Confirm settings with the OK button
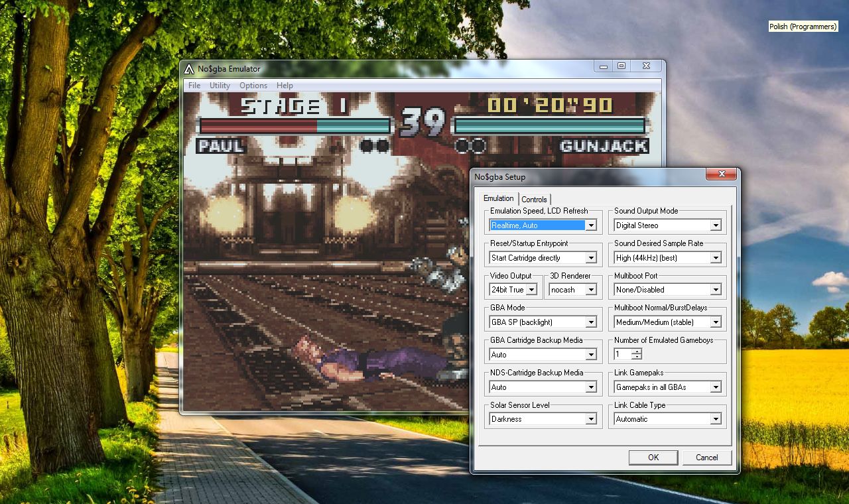Viewport: 849px width, 504px height. click(x=653, y=458)
